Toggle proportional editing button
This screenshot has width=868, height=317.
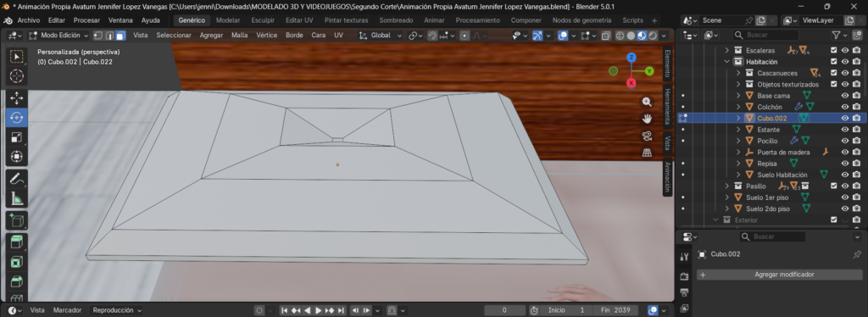click(465, 36)
